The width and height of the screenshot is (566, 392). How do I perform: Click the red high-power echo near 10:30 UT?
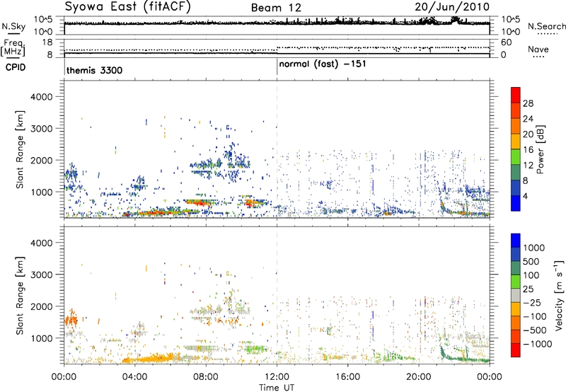pos(250,203)
